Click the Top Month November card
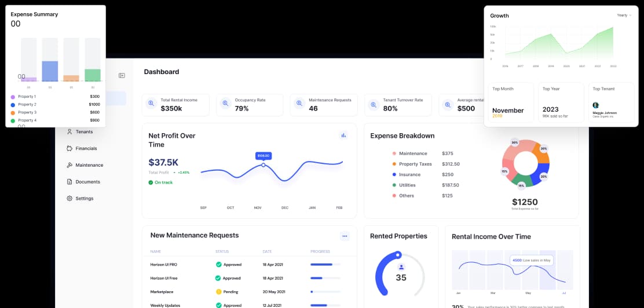This screenshot has width=644, height=308. [x=511, y=102]
